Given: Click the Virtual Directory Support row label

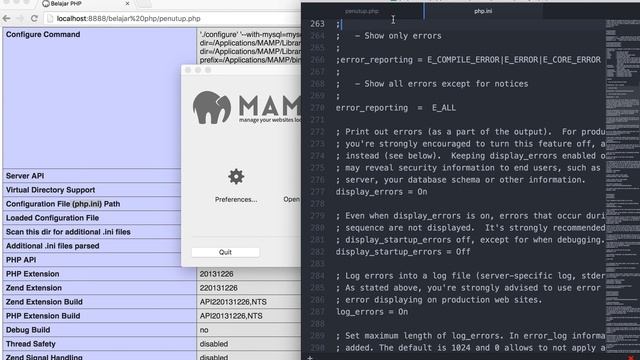Looking at the screenshot, I should click(x=50, y=190).
